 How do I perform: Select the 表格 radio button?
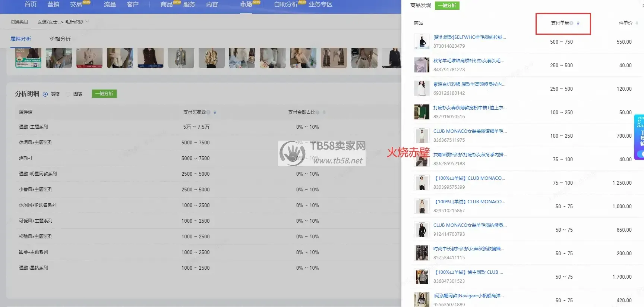(45, 94)
